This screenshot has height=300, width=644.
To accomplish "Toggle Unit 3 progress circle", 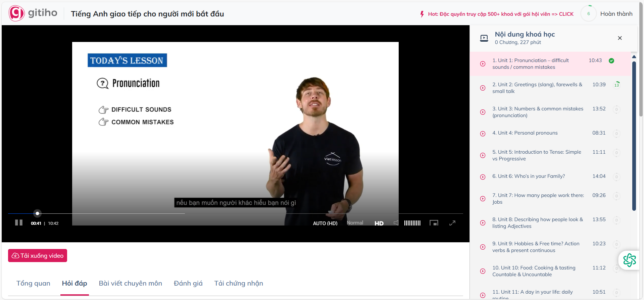I will click(616, 109).
